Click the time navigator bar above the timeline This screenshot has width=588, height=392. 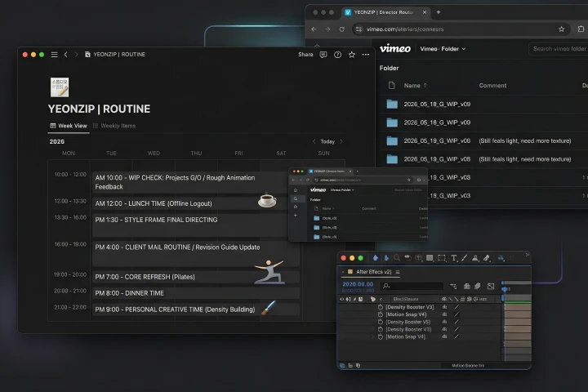(516, 283)
